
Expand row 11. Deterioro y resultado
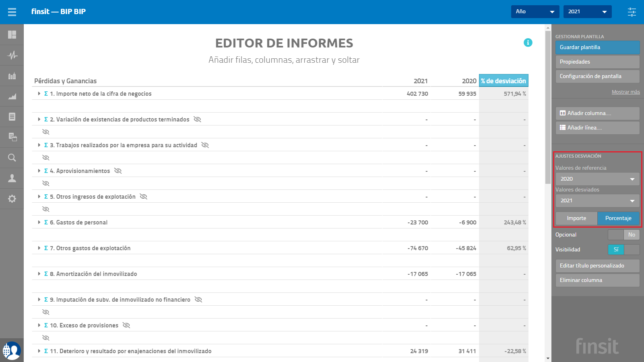[x=39, y=351]
